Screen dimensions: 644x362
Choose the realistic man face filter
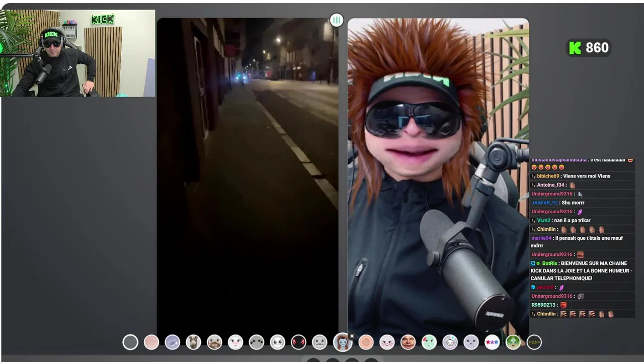tap(408, 342)
